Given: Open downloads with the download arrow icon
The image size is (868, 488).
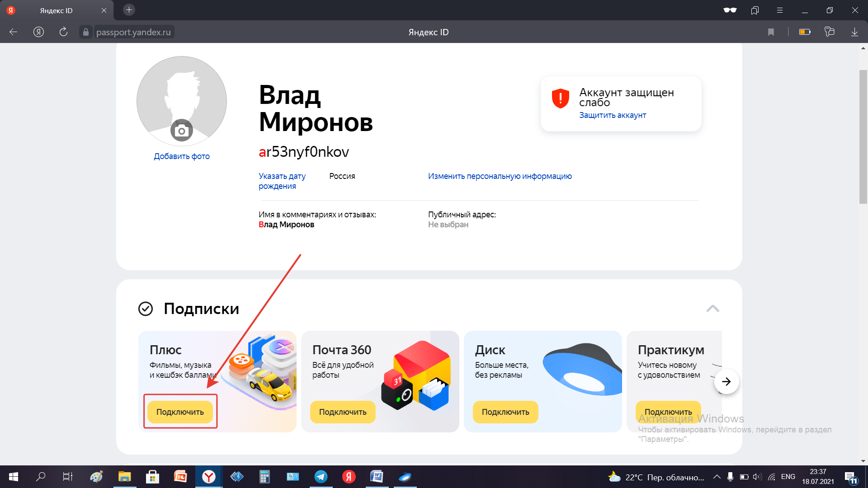Looking at the screenshot, I should pyautogui.click(x=854, y=32).
